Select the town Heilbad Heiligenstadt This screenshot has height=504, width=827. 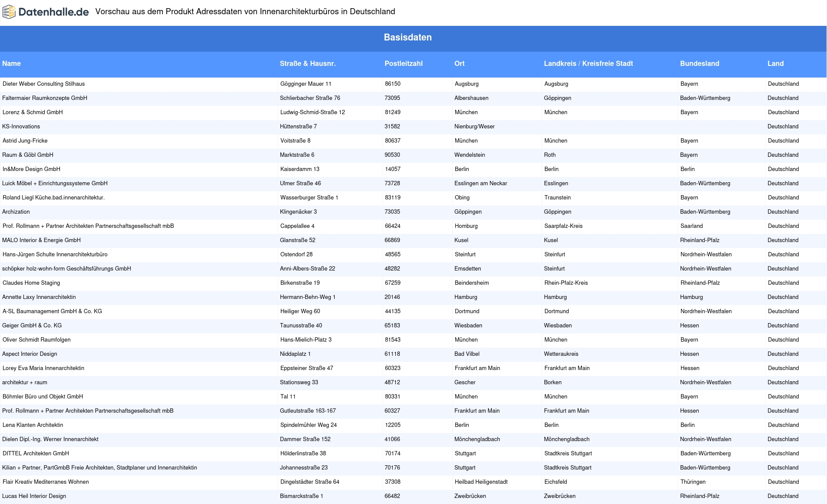pyautogui.click(x=481, y=482)
